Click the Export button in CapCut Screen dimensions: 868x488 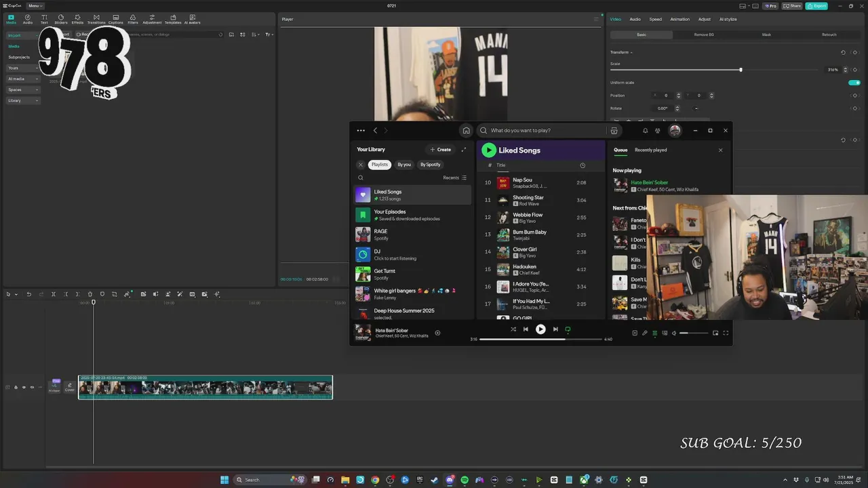(x=816, y=5)
